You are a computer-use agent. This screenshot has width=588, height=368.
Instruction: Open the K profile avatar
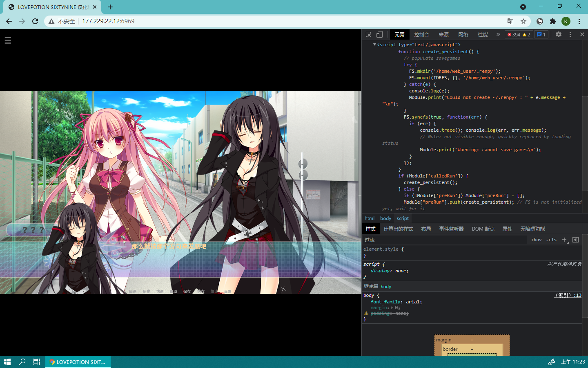point(566,21)
